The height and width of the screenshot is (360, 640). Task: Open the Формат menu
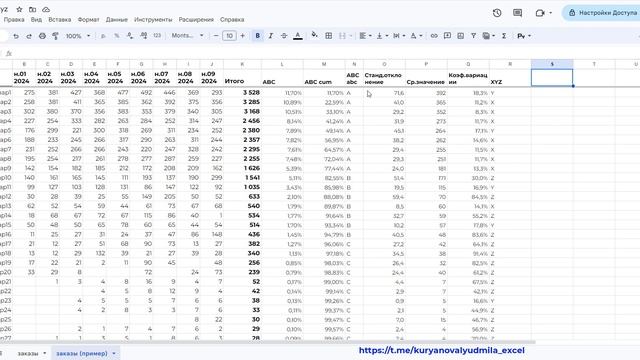(89, 20)
